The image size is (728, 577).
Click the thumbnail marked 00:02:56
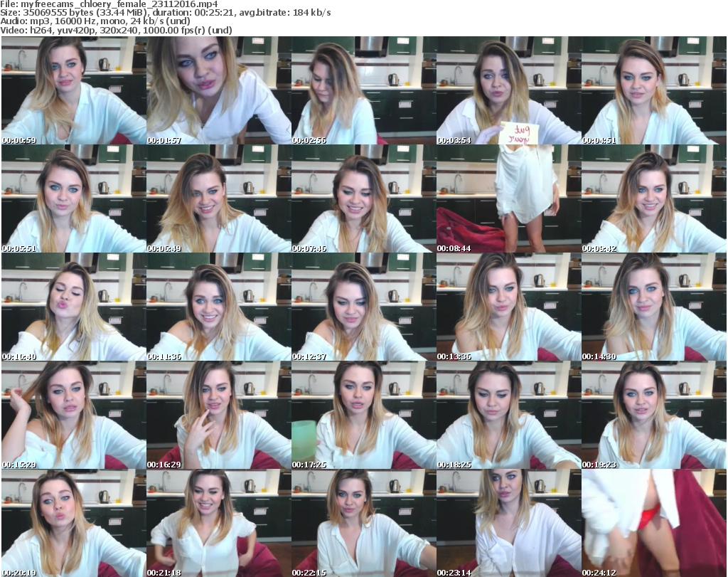pyautogui.click(x=363, y=90)
